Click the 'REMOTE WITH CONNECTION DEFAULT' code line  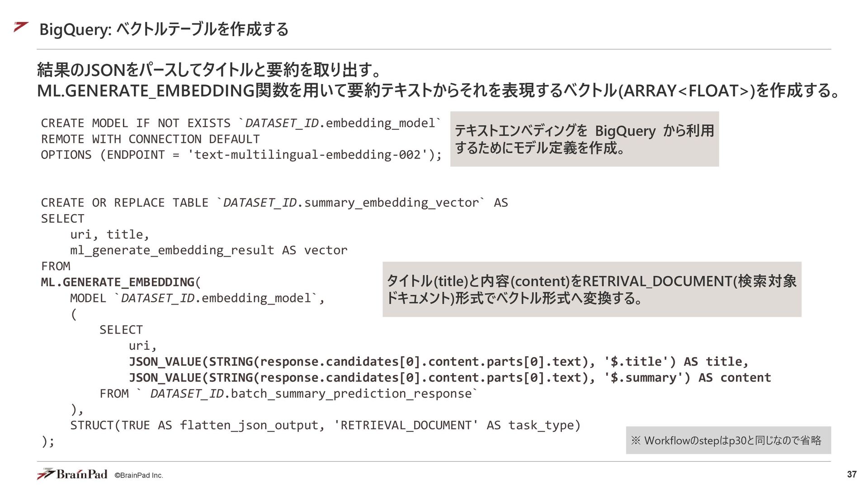[151, 139]
